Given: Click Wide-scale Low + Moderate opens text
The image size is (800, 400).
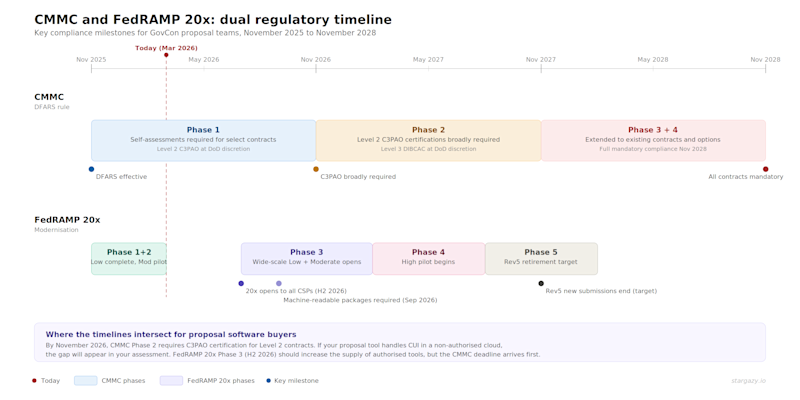Looking at the screenshot, I should coord(307,262).
